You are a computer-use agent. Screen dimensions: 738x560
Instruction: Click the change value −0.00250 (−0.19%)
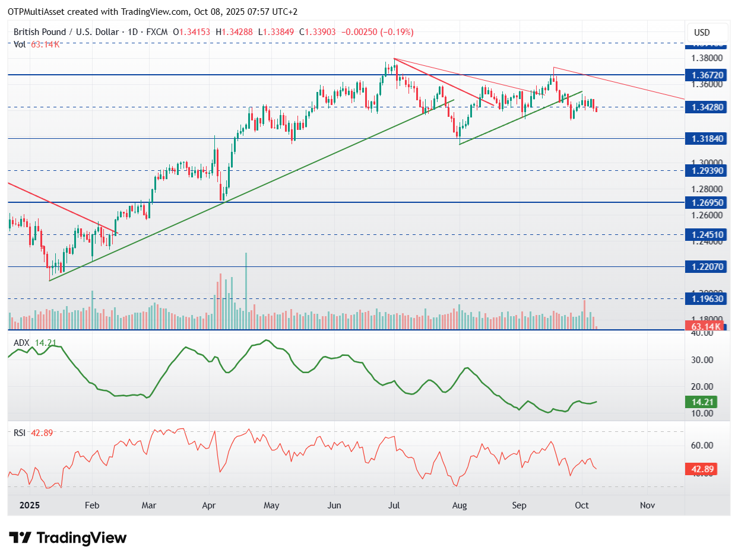click(378, 32)
